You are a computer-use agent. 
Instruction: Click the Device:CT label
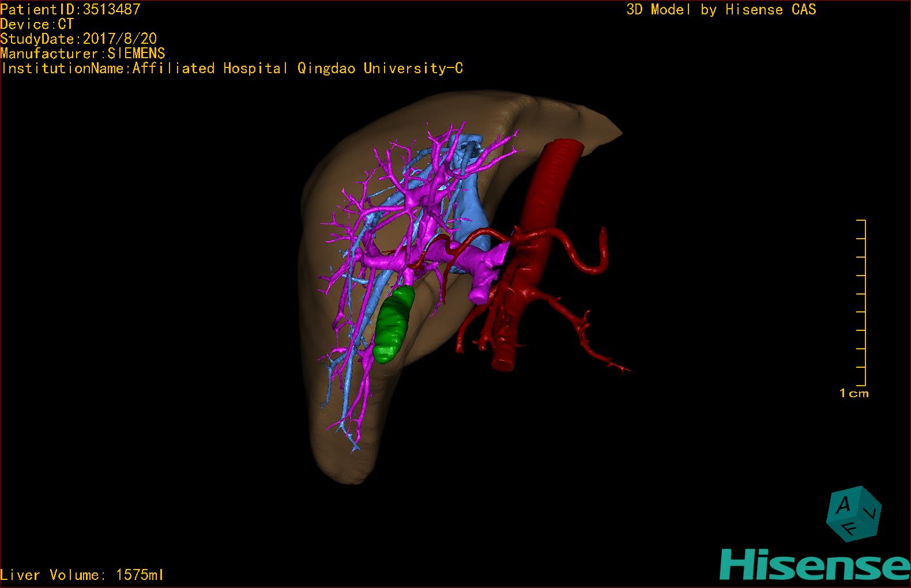click(x=37, y=24)
